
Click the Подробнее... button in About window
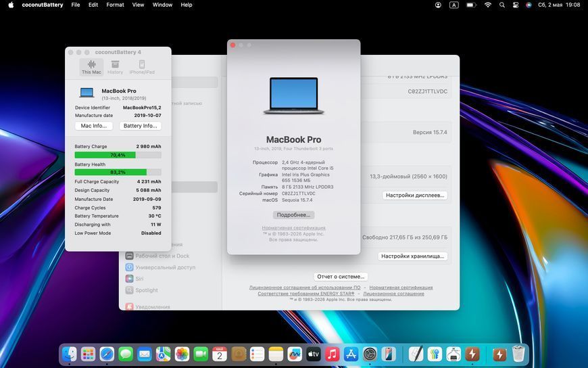pyautogui.click(x=293, y=215)
